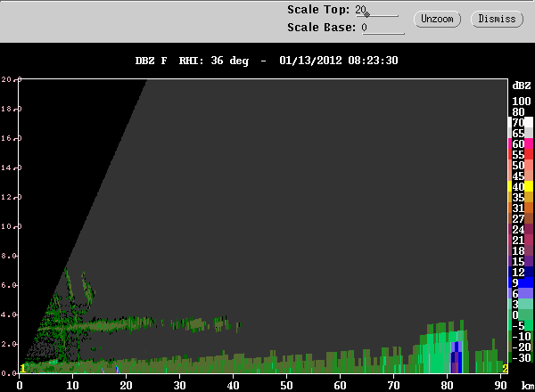Click yellow endpoint marker 1 at plot origin
This screenshot has height=392, width=535.
[x=23, y=368]
